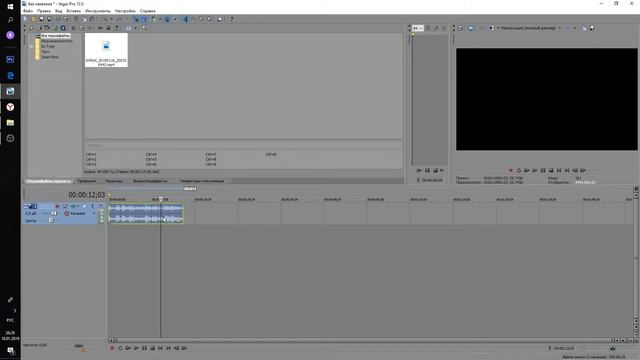Copy preview snapshot to clipboard
The height and width of the screenshot is (360, 640).
[x=584, y=28]
